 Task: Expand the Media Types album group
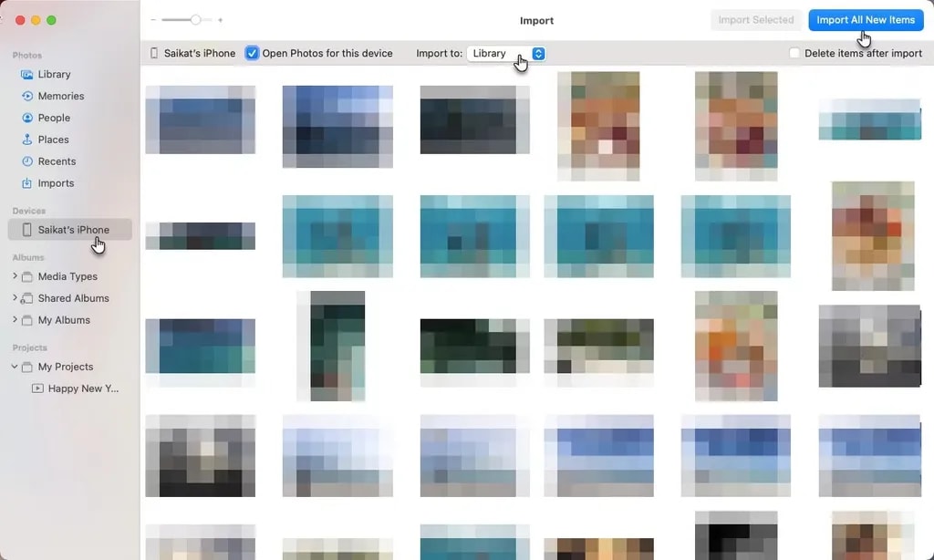[x=15, y=276]
